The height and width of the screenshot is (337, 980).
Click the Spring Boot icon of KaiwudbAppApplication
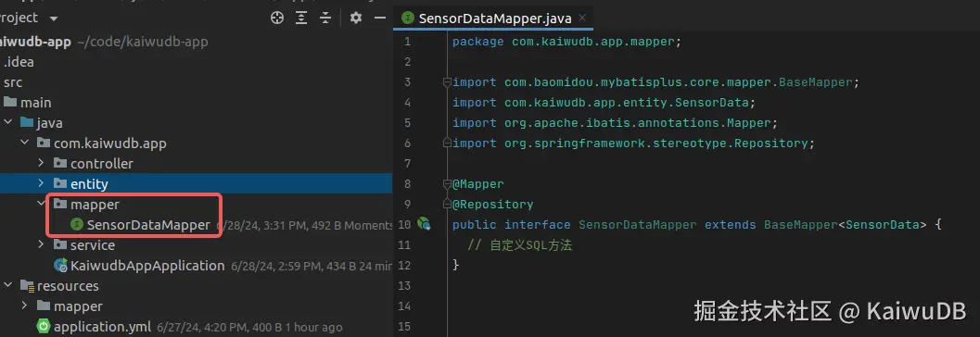click(60, 265)
